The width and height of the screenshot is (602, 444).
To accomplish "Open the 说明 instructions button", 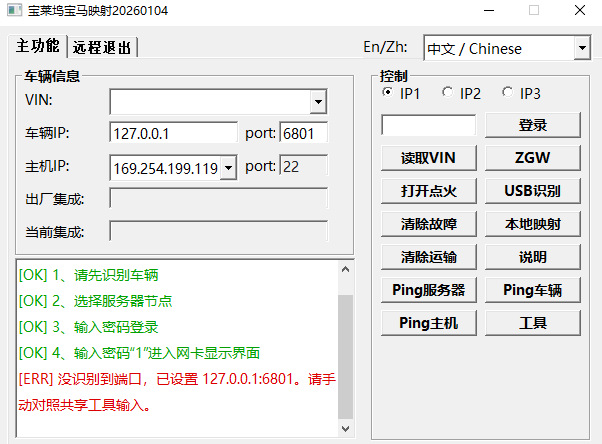I will click(x=533, y=257).
